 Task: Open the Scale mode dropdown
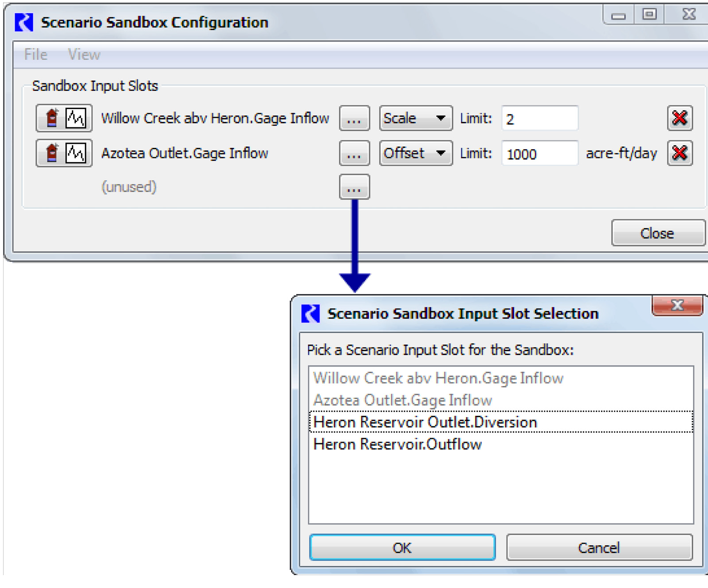(415, 118)
